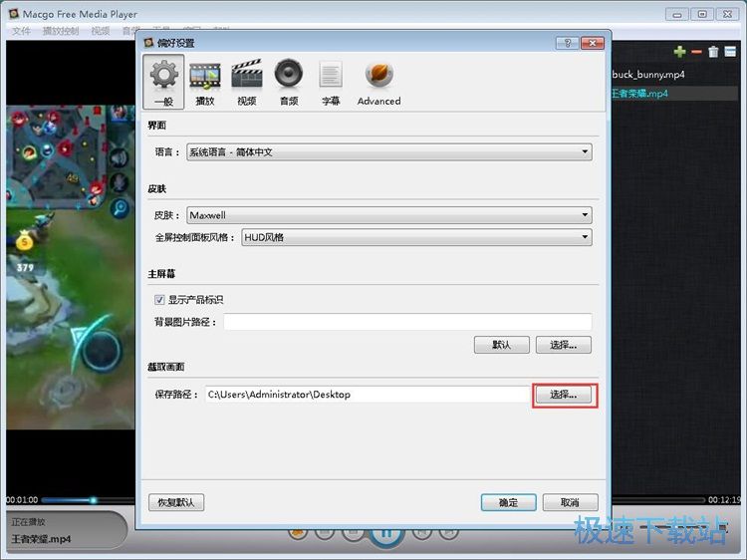747x560 pixels.
Task: Confirm settings with 确定 button
Action: 508,502
